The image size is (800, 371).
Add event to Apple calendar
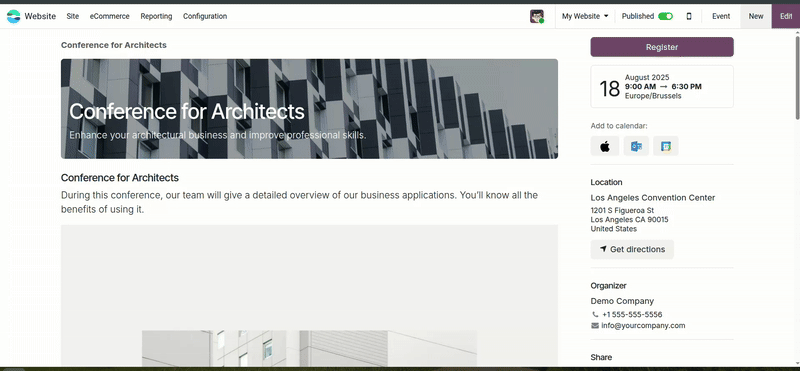pos(605,146)
